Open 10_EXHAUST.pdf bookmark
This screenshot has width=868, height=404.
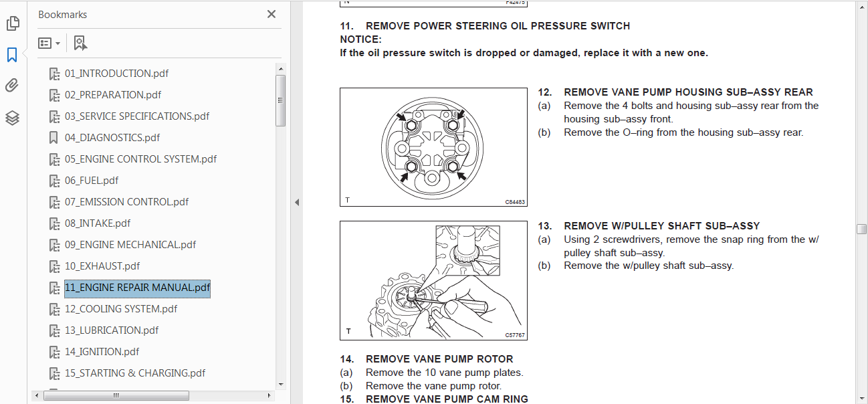[x=102, y=266]
